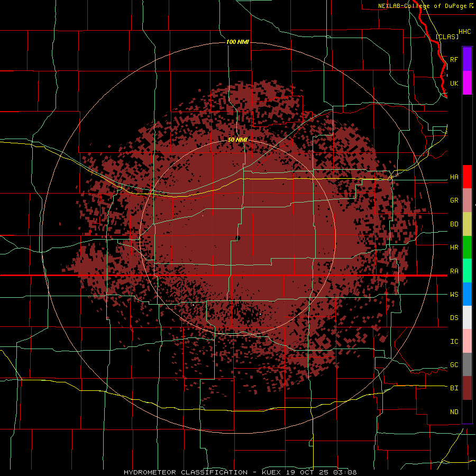Click the 03:08 timestamp in caption

click(x=344, y=472)
